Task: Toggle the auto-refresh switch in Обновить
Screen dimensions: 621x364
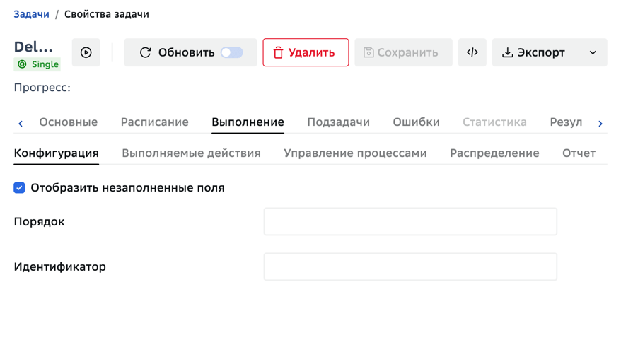Action: [x=232, y=52]
